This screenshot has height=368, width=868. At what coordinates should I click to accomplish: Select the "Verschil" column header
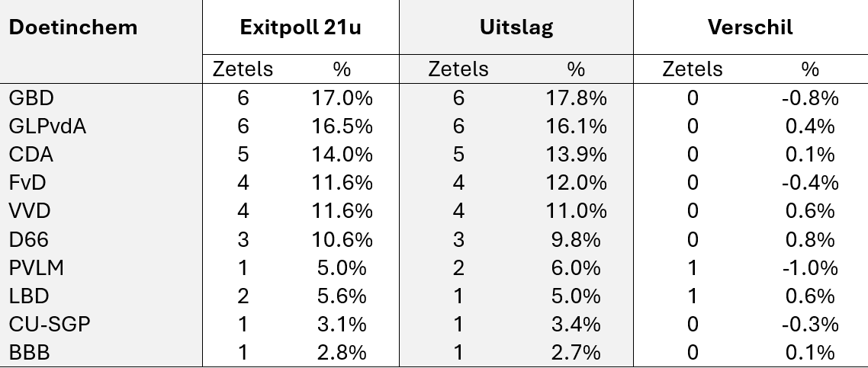point(750,27)
